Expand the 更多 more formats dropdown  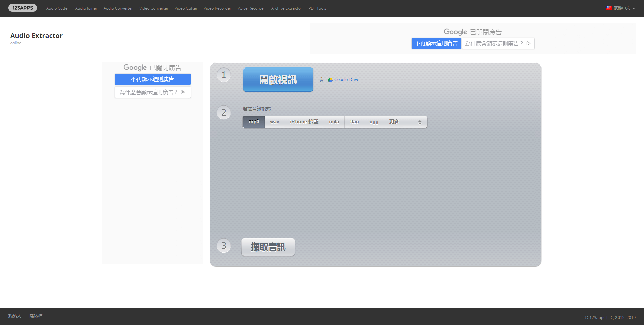point(406,122)
